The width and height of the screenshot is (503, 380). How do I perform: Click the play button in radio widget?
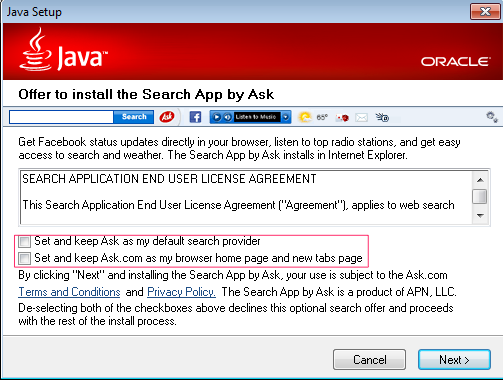point(217,117)
